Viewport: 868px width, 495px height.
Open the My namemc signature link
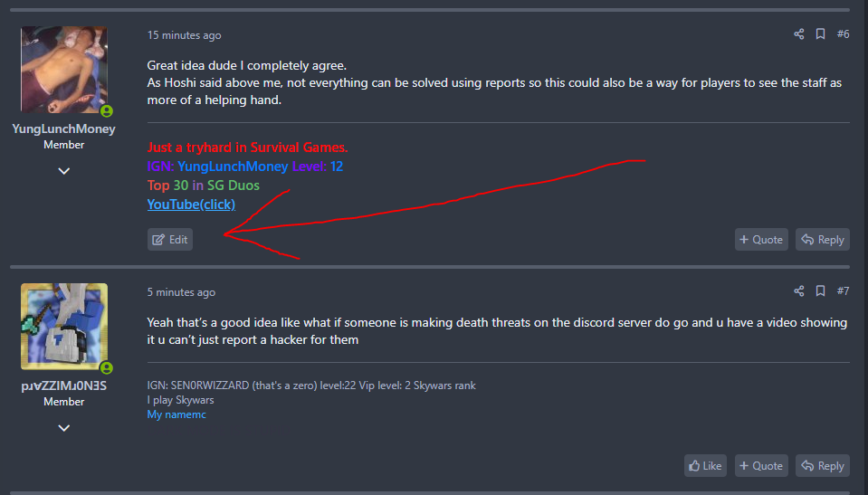176,414
